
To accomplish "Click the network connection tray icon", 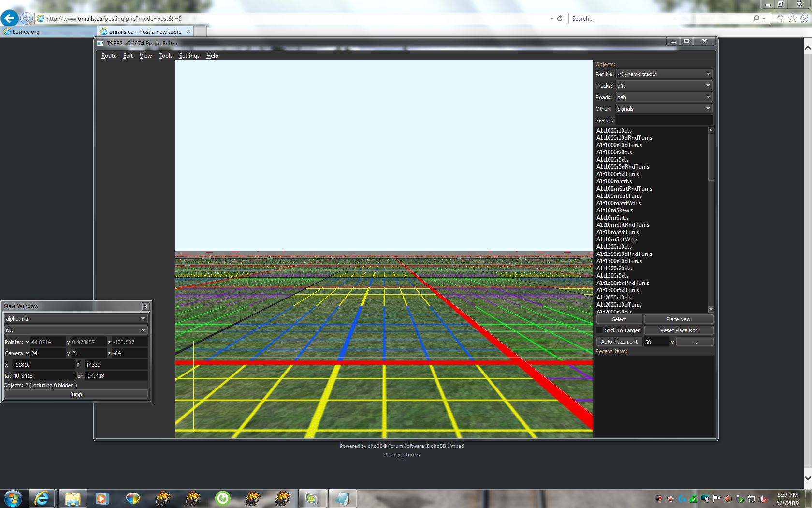I will (x=752, y=499).
